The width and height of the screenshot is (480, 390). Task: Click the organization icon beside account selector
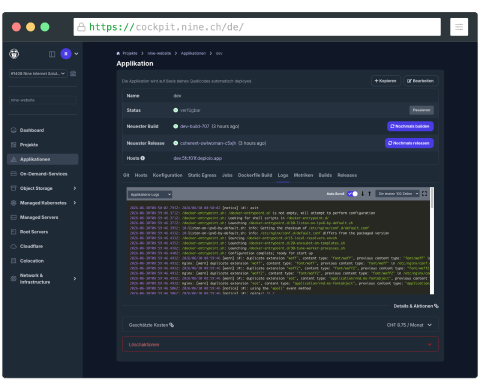(73, 73)
